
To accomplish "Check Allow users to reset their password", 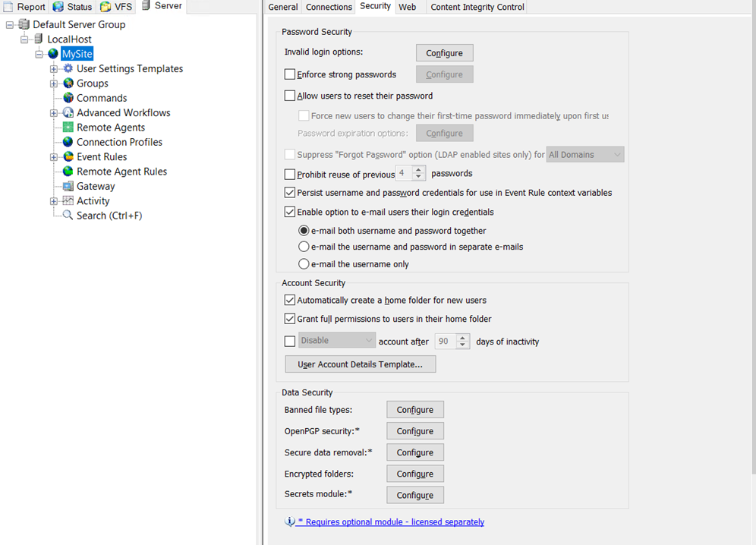I will tap(290, 96).
